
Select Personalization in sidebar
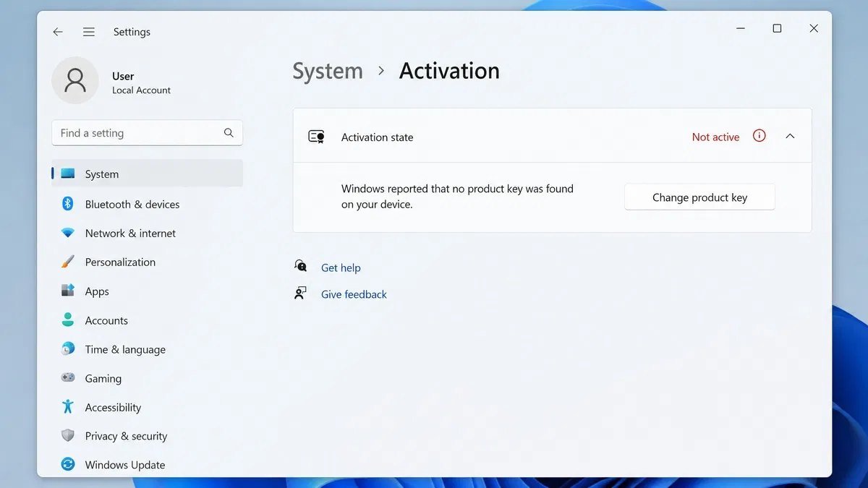coord(147,262)
